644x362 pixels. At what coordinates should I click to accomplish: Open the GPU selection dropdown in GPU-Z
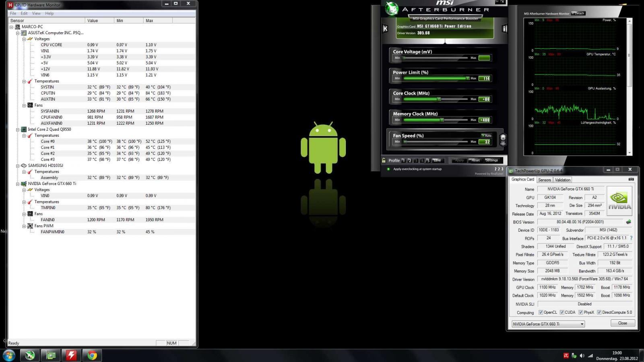548,324
